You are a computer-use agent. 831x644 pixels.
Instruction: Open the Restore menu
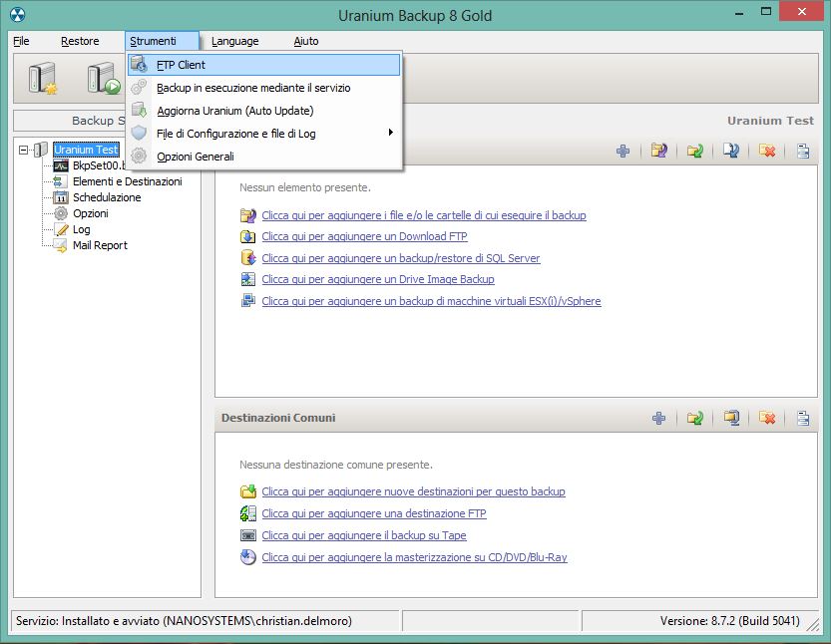tap(80, 41)
